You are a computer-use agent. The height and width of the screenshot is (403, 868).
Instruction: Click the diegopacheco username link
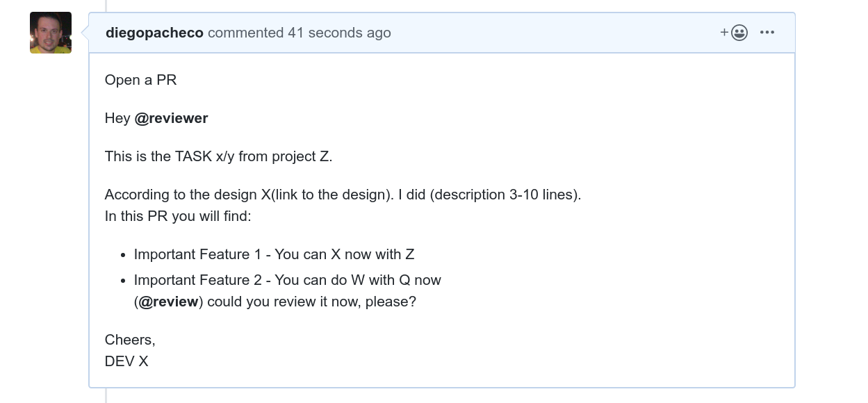(154, 32)
